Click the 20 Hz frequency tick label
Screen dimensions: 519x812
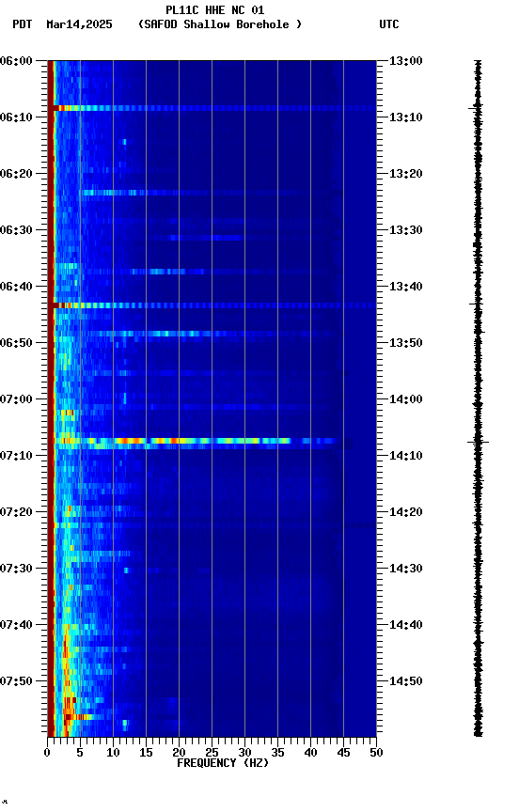point(179,753)
